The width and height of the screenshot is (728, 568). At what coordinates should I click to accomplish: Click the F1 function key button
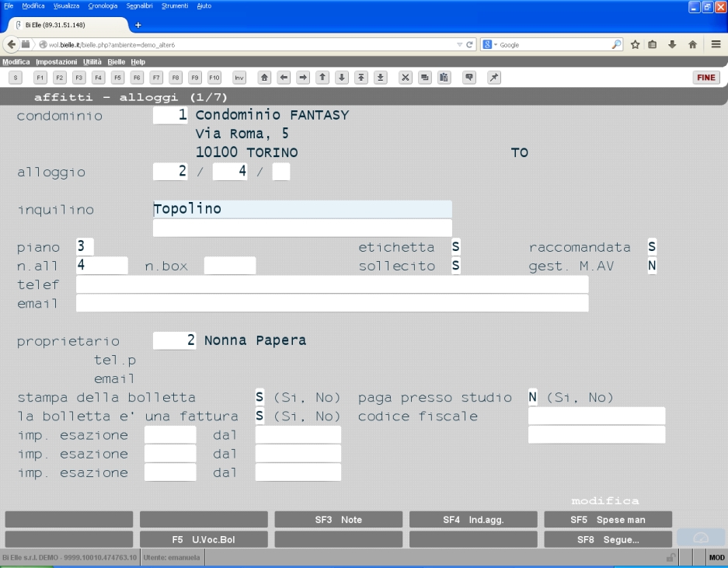[x=40, y=78]
